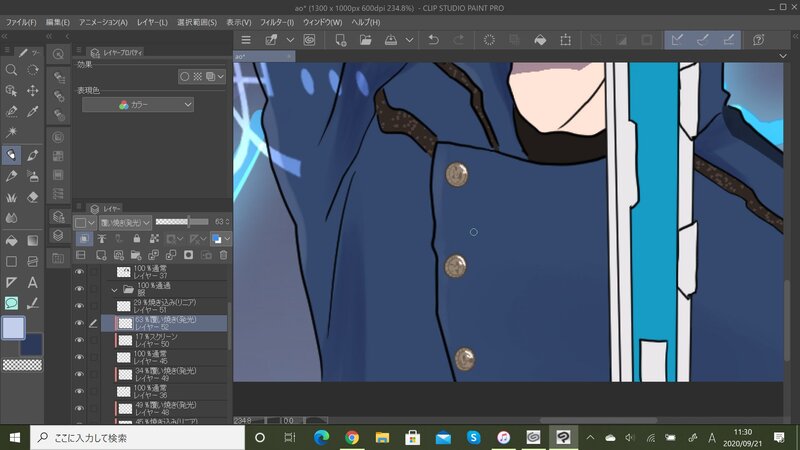Click the dark navy sub color swatch
This screenshot has width=800, height=450.
33,345
